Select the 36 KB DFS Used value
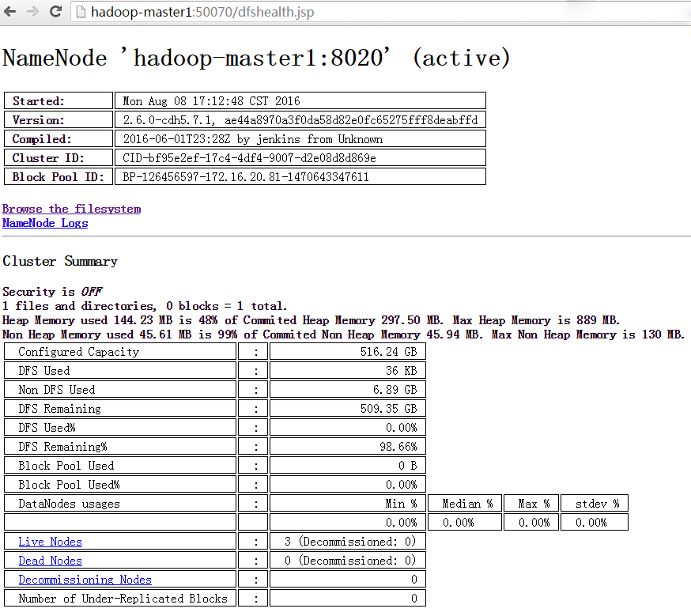The image size is (691, 616). point(402,371)
